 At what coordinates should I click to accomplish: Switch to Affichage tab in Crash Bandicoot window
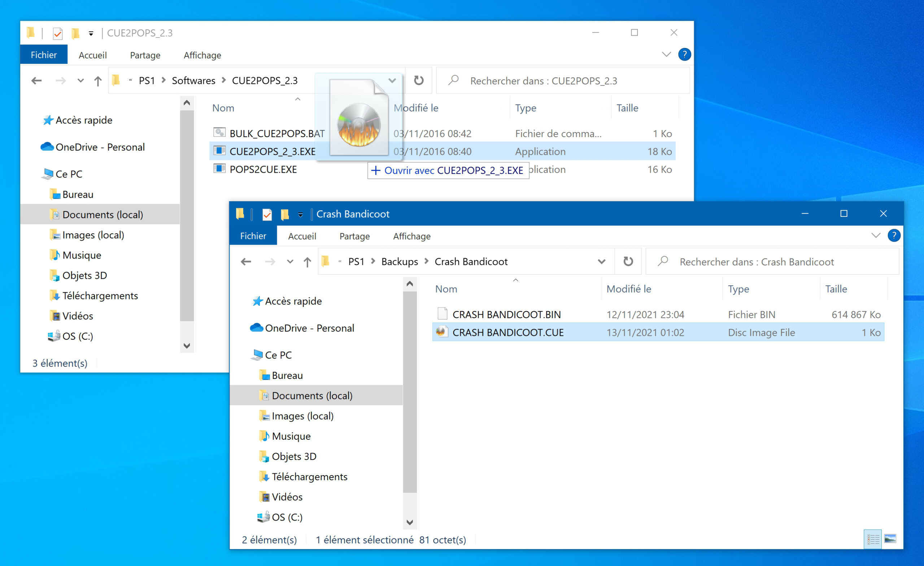412,236
